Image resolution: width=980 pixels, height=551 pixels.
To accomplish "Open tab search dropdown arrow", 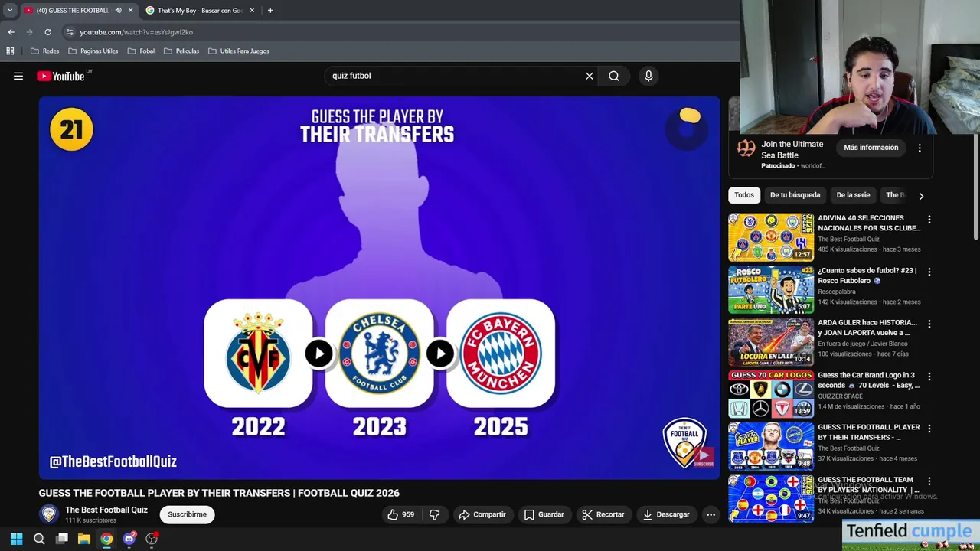I will 10,11.
